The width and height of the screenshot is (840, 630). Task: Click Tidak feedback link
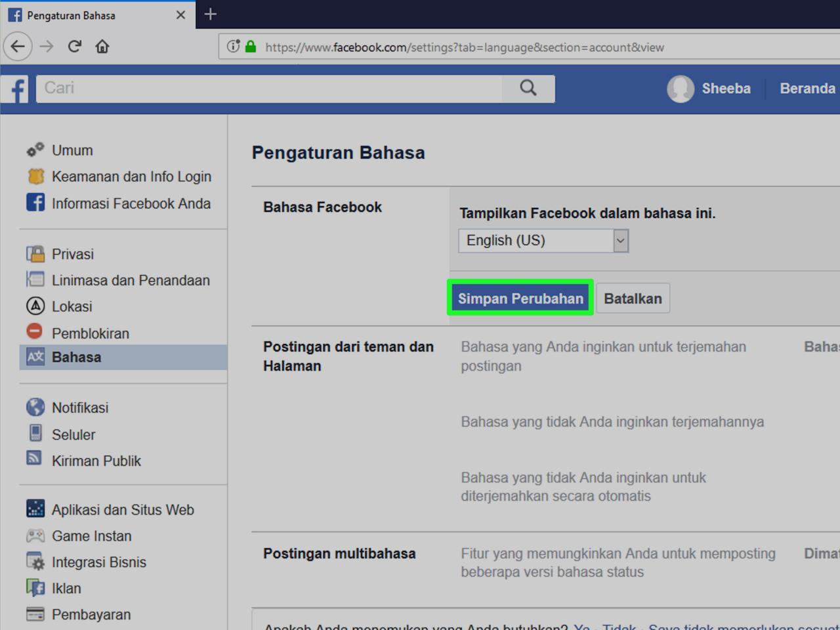pos(619,627)
